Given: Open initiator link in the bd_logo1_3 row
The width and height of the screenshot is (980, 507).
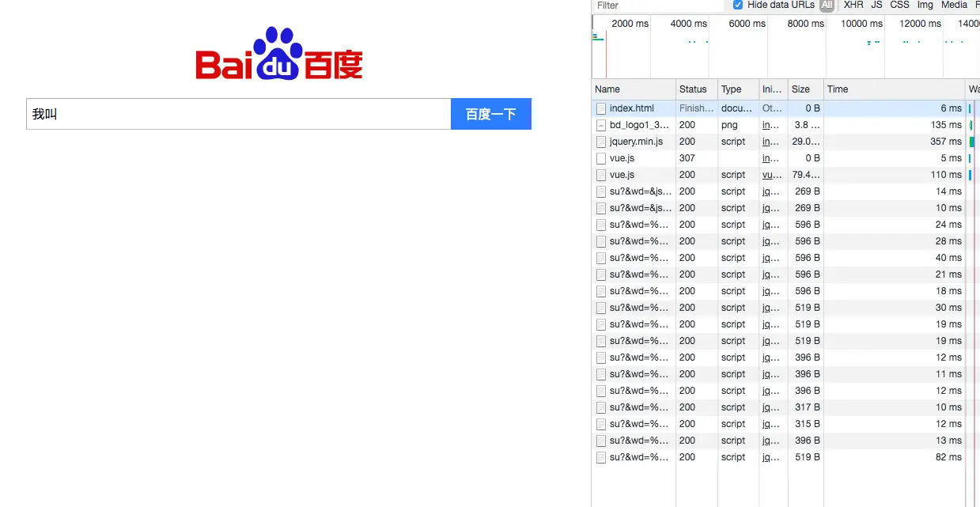Looking at the screenshot, I should coord(770,125).
